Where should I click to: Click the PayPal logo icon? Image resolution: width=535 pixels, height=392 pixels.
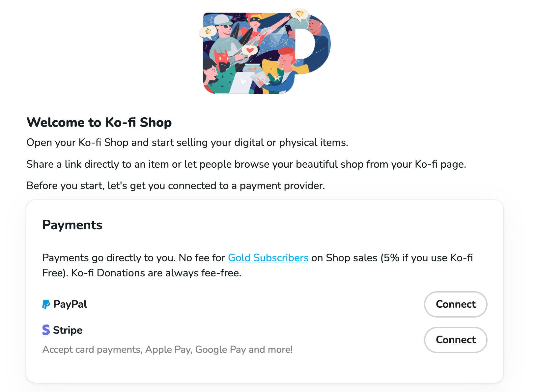pyautogui.click(x=46, y=304)
